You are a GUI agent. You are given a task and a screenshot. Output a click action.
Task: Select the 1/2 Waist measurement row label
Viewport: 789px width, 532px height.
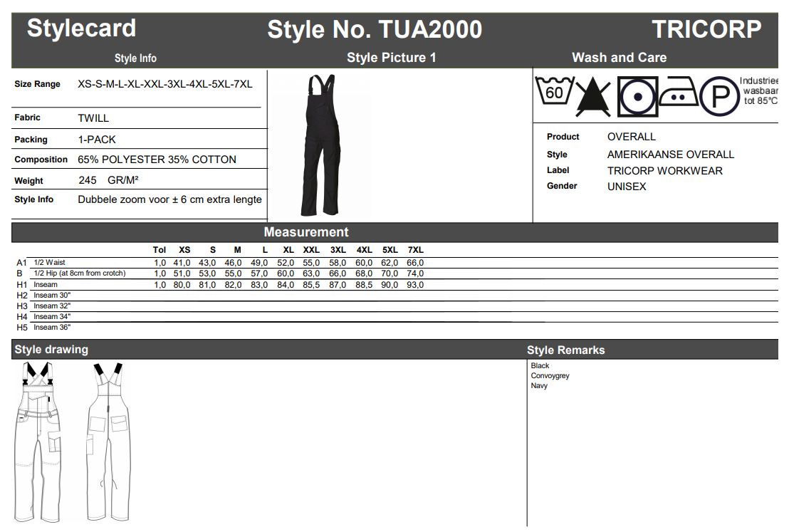coord(50,263)
